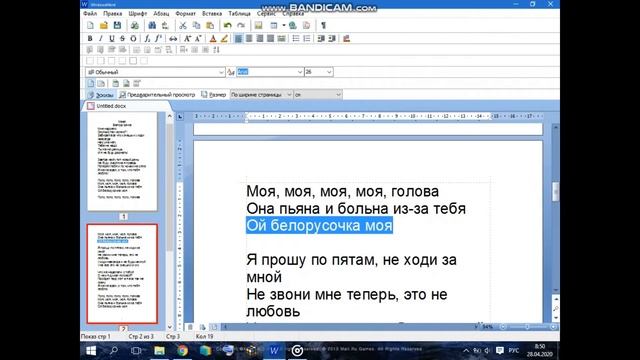Insert a table with table icon
Image resolution: width=640 pixels, height=360 pixels.
point(273,25)
